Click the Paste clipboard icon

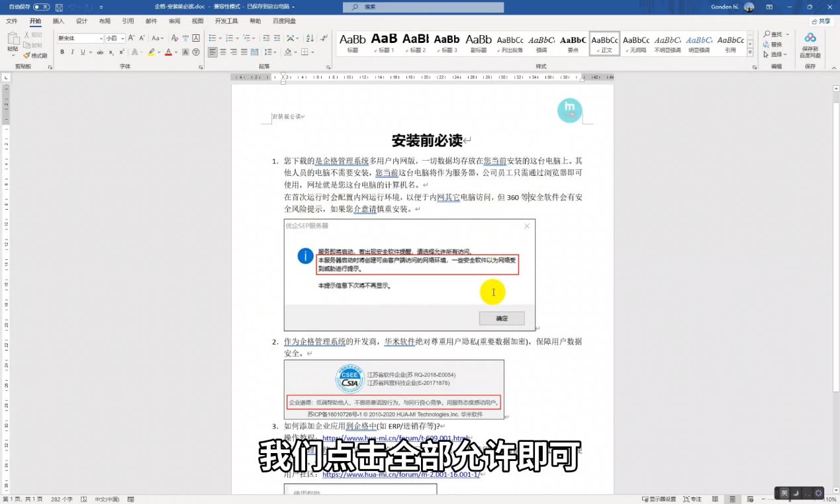pyautogui.click(x=13, y=40)
